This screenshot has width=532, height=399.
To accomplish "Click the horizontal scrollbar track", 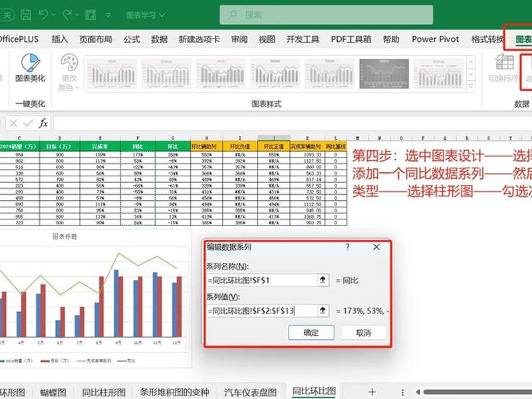I will point(477,392).
